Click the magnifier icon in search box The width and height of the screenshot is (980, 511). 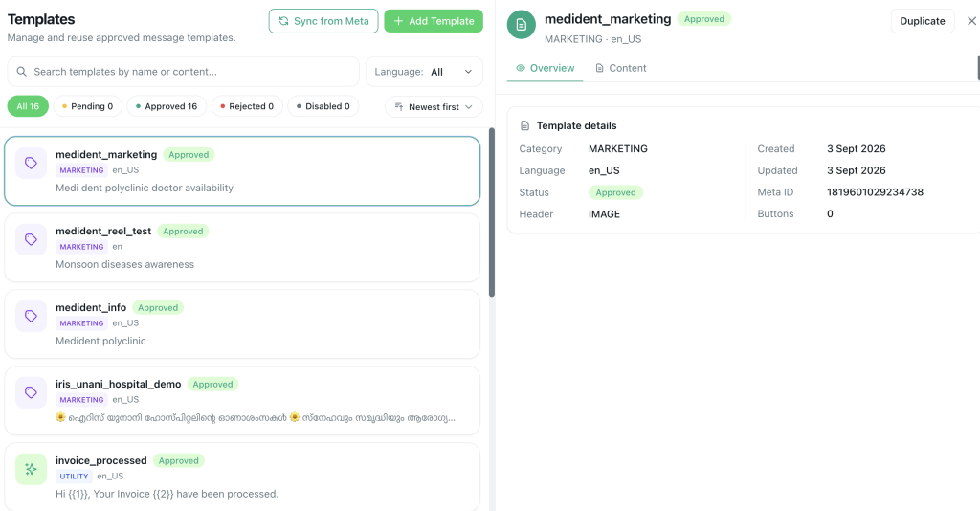click(21, 72)
